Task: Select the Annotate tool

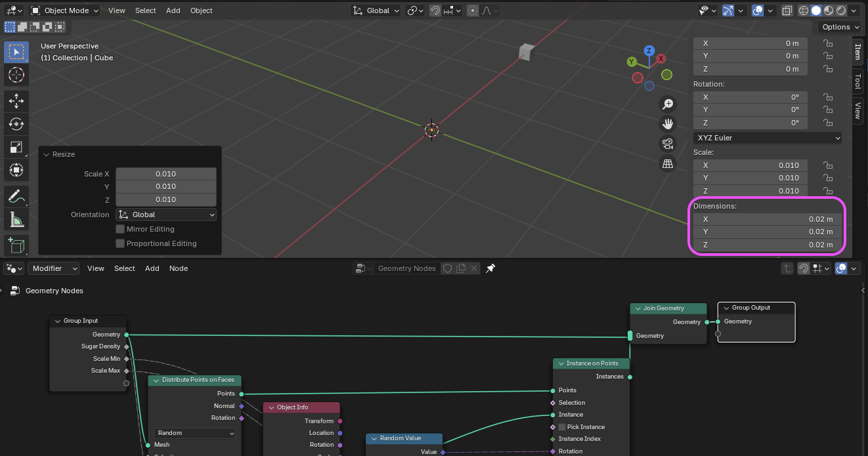Action: [x=16, y=196]
